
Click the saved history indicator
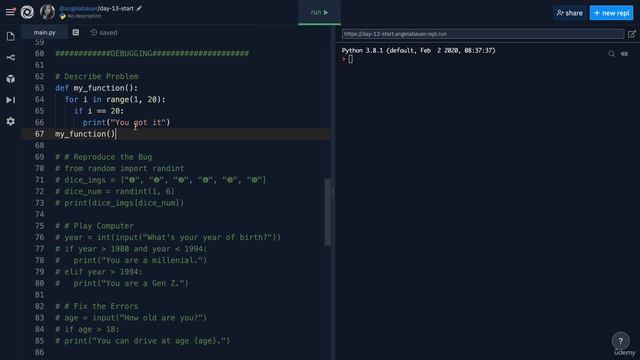click(x=104, y=33)
